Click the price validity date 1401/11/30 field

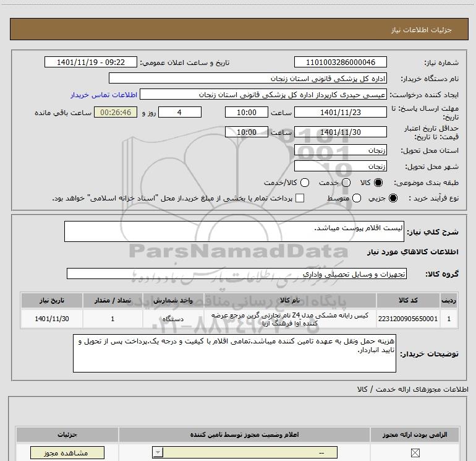coord(340,132)
